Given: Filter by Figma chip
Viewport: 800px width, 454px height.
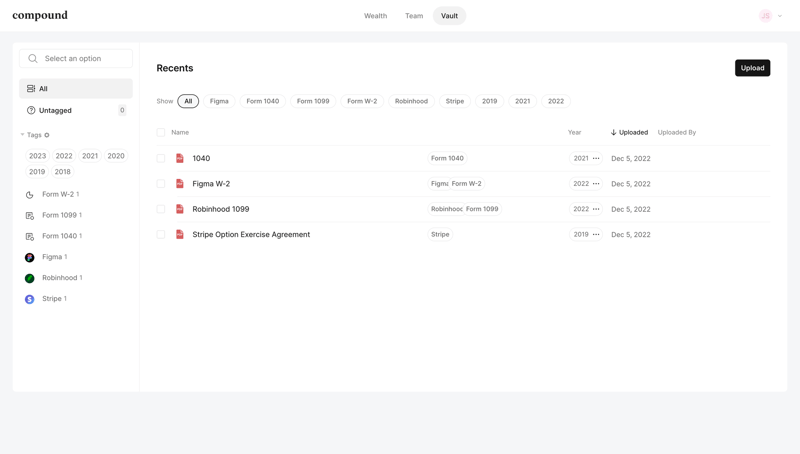Looking at the screenshot, I should [219, 101].
